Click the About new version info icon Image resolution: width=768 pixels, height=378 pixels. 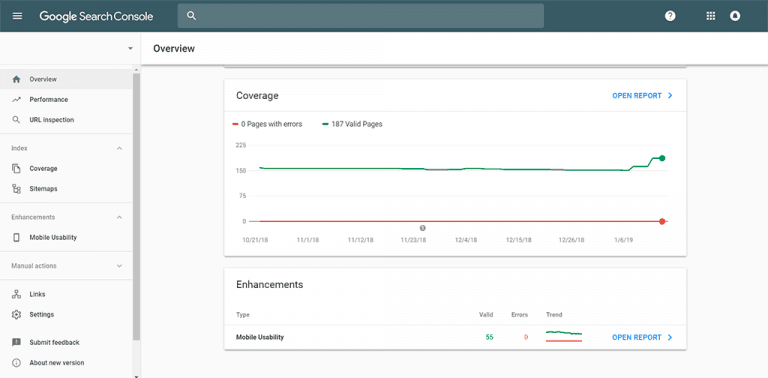(x=16, y=363)
